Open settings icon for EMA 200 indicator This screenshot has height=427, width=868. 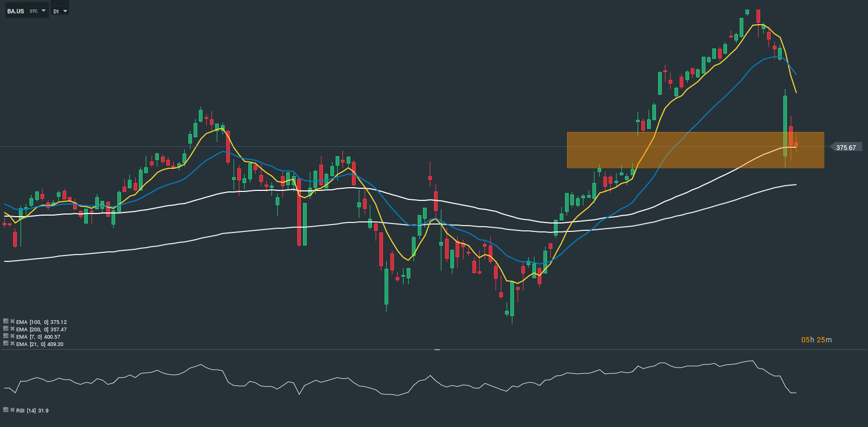pos(6,329)
